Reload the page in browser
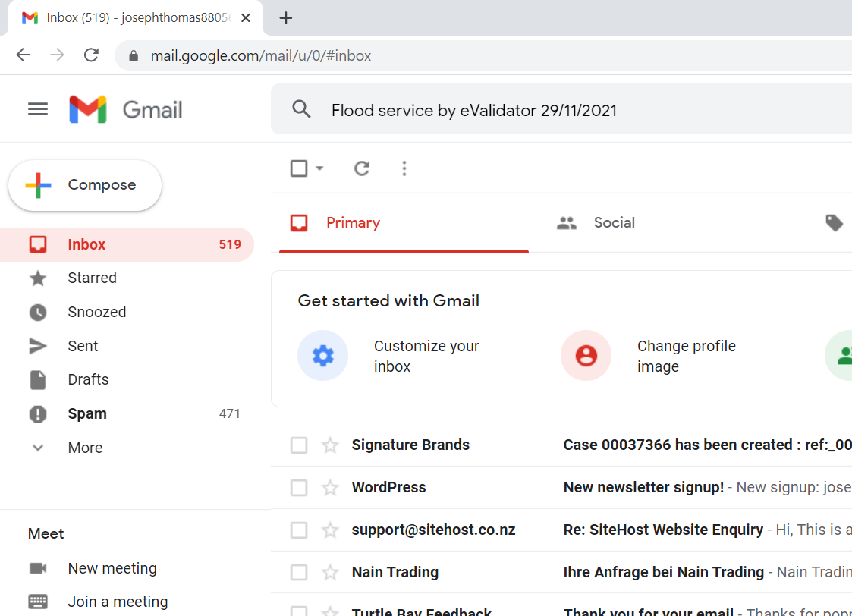The image size is (852, 616). 92,55
